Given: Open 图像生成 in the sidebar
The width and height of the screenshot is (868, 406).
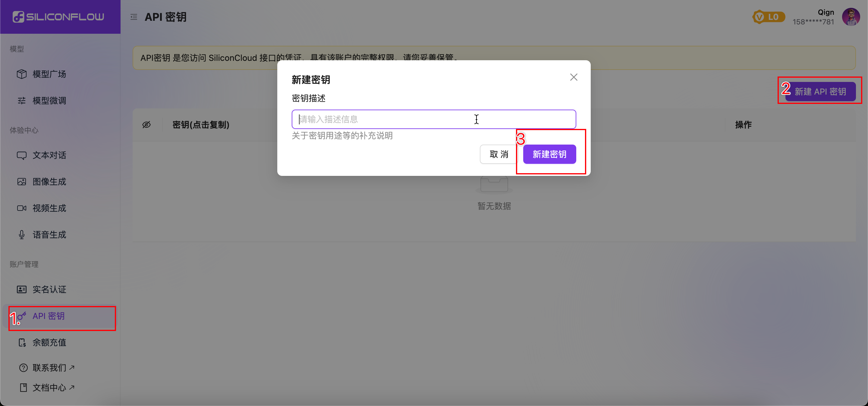Looking at the screenshot, I should [49, 182].
